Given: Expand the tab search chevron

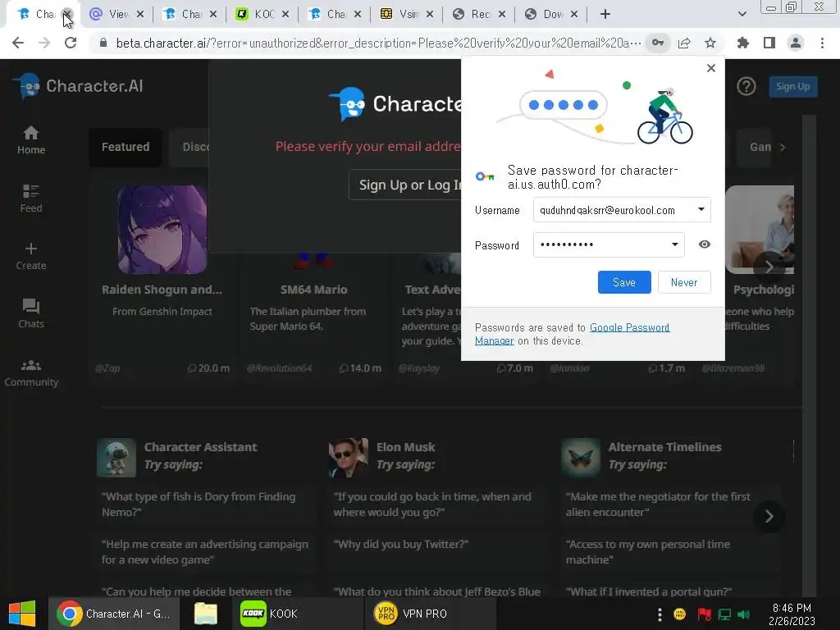Looking at the screenshot, I should [x=742, y=15].
